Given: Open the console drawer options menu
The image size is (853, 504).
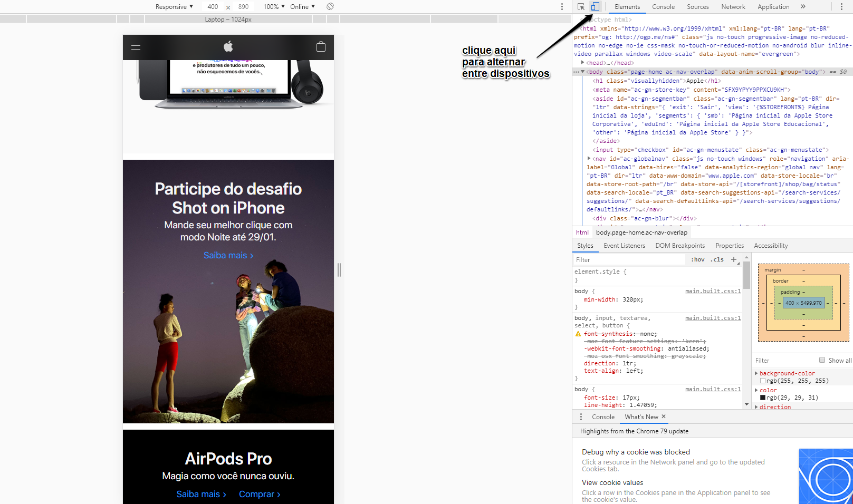Looking at the screenshot, I should [x=581, y=417].
